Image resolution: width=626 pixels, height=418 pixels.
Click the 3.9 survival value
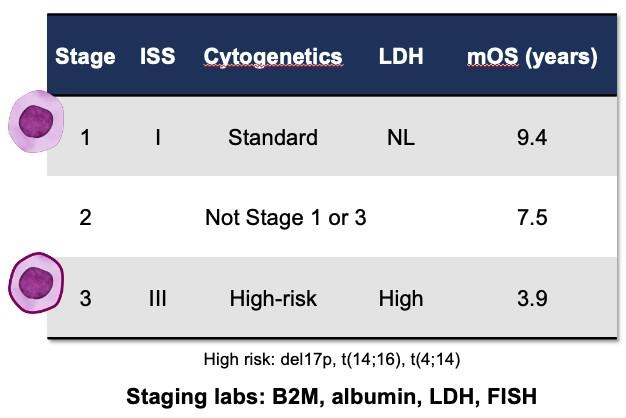531,298
